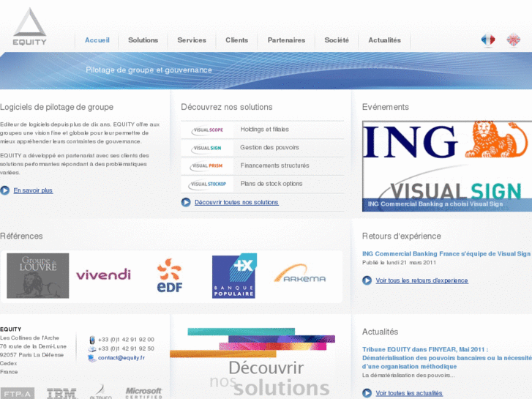Screen dimensions: 532x399
Task: Open the Partenaires menu item
Action: pos(286,40)
